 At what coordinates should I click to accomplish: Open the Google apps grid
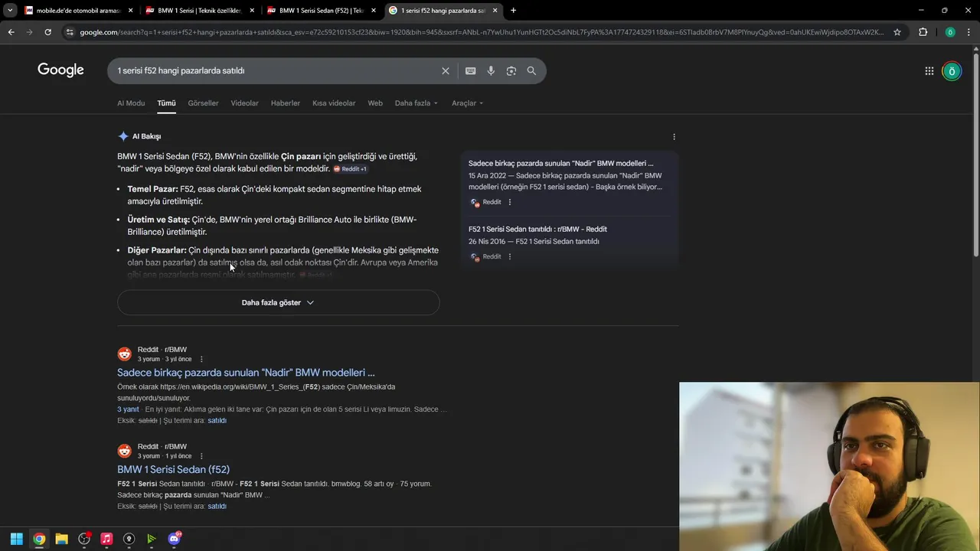pyautogui.click(x=929, y=71)
